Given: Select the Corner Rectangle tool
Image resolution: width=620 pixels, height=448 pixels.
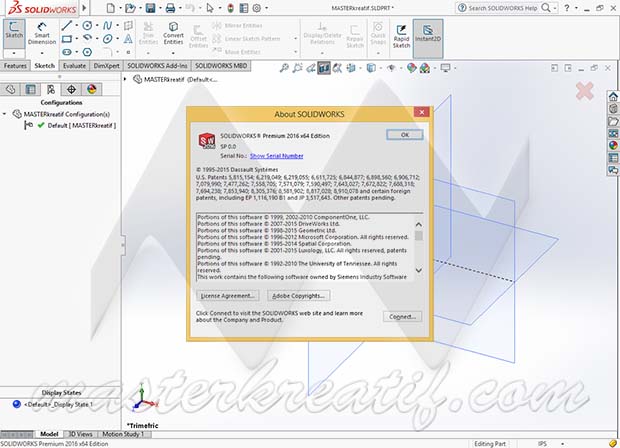Looking at the screenshot, I should (x=66, y=39).
